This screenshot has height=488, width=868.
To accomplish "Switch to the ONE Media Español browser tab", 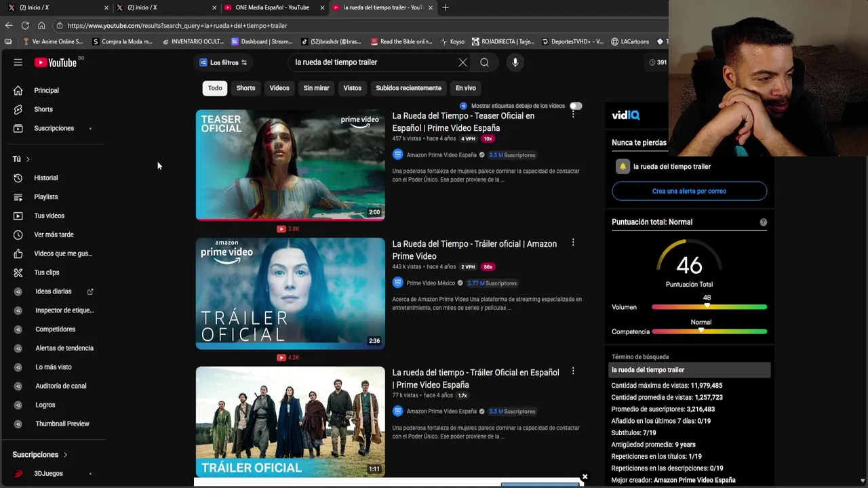I will (x=273, y=7).
